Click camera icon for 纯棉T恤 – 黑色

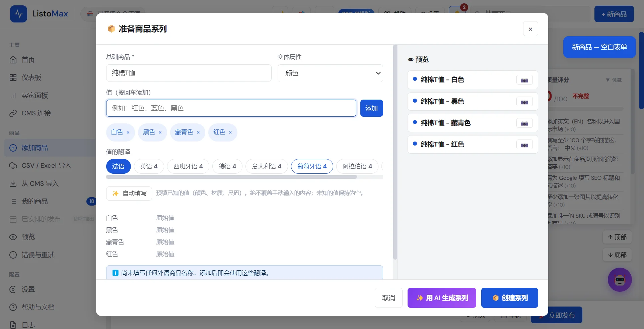(524, 102)
